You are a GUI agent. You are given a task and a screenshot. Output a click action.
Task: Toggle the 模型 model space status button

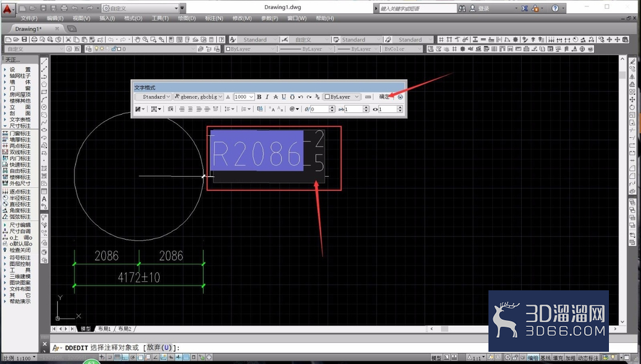436,358
